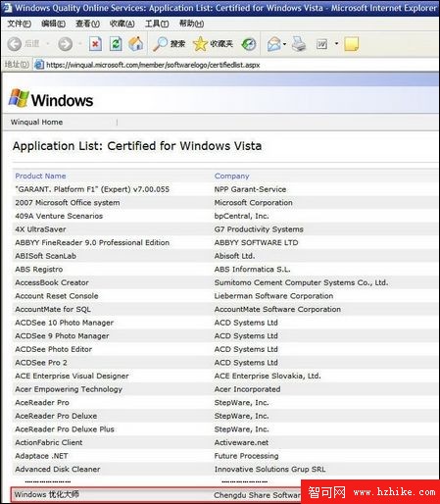Viewport: 440px width, 504px height.
Task: Click the Edit with Word icon
Action: 321,44
